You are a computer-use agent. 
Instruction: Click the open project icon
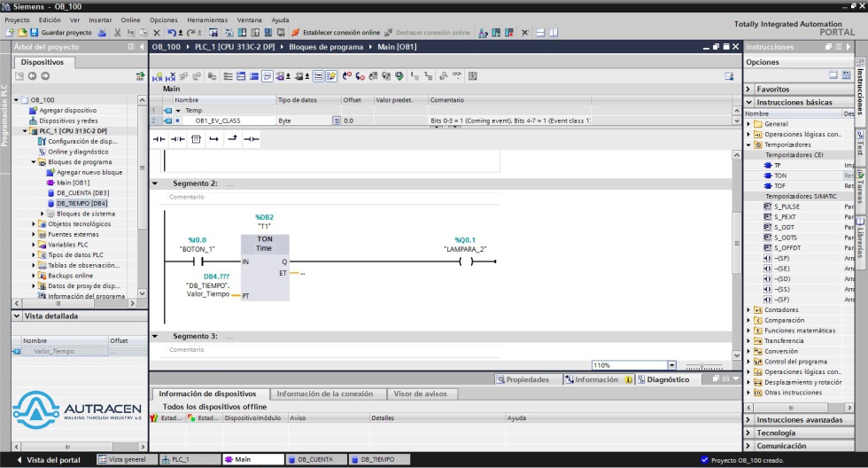pos(22,33)
